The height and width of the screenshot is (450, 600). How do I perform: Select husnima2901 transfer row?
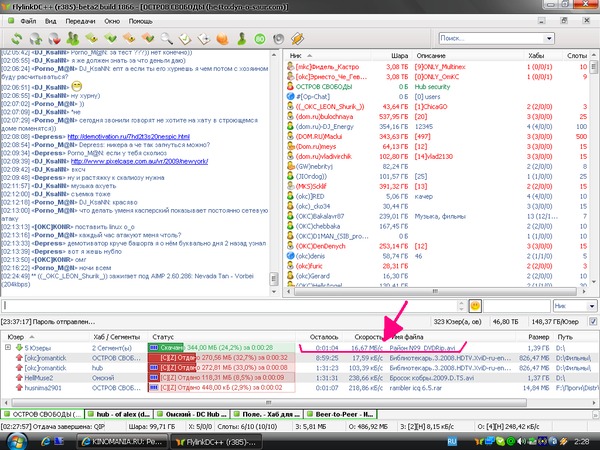(x=298, y=388)
